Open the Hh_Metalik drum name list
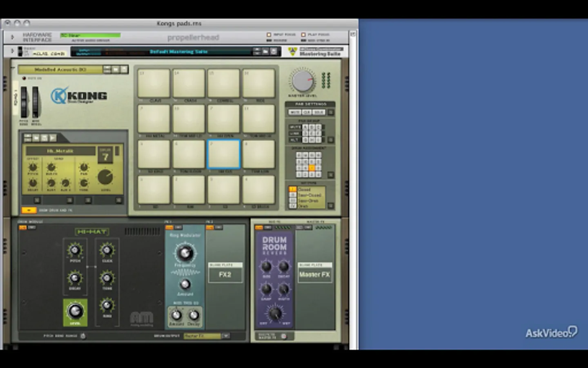This screenshot has width=588, height=368. (x=60, y=151)
